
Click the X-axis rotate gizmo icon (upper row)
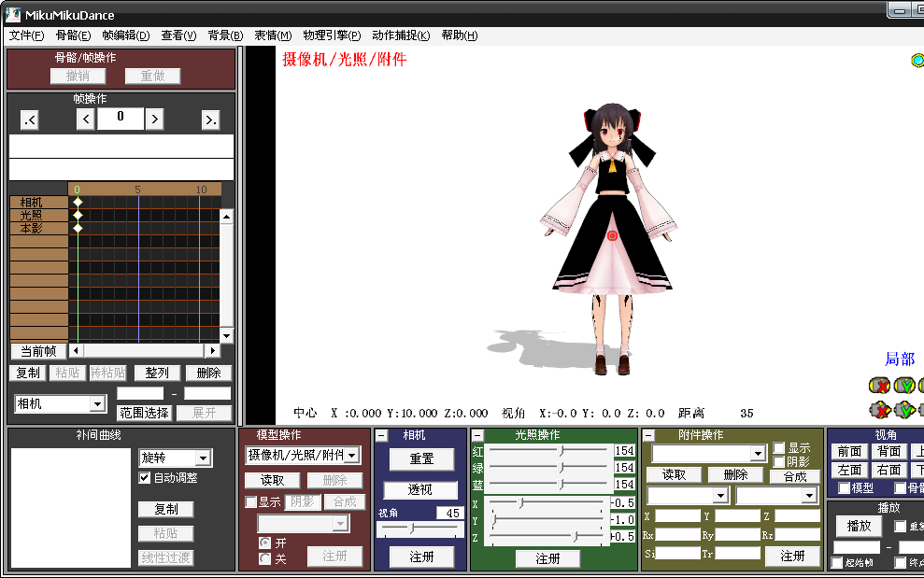tap(879, 386)
